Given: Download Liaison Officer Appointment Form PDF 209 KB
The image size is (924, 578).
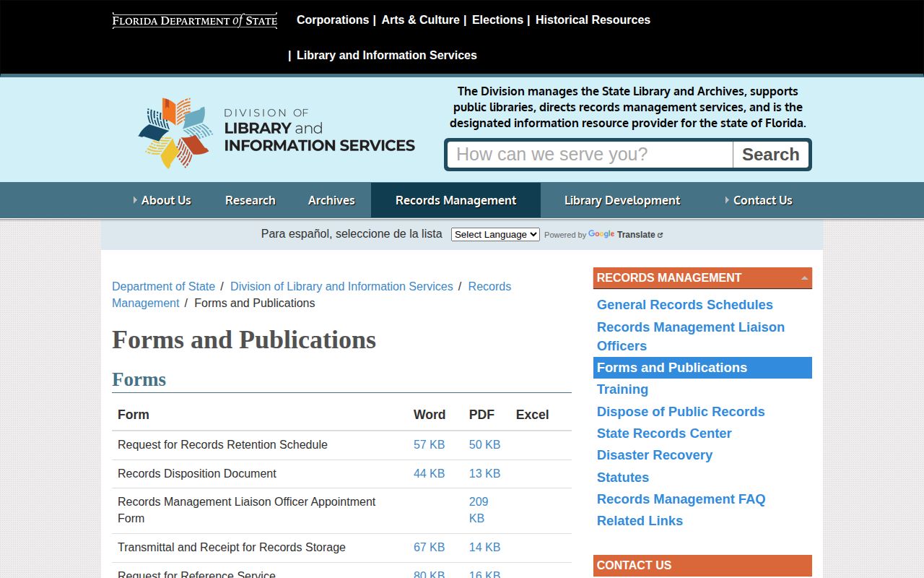Looking at the screenshot, I should (479, 510).
